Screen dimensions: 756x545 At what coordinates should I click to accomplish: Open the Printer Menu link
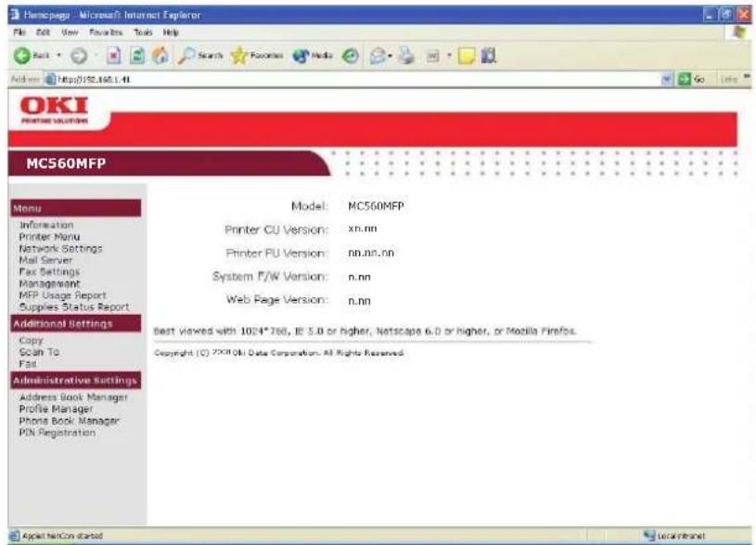(x=49, y=237)
